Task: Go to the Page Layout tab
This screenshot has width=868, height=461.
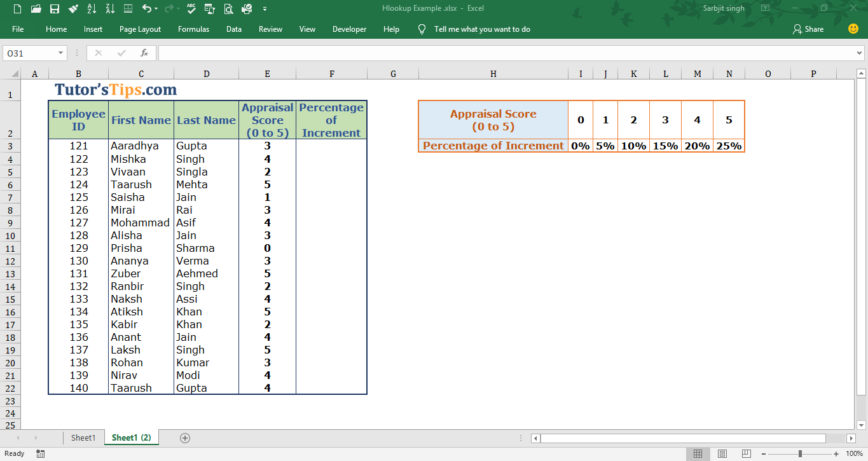Action: 140,29
